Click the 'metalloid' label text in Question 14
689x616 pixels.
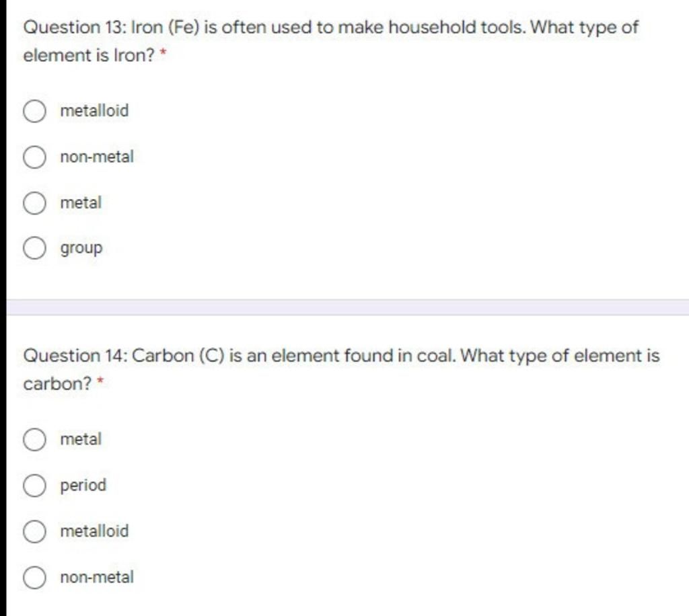tap(94, 531)
